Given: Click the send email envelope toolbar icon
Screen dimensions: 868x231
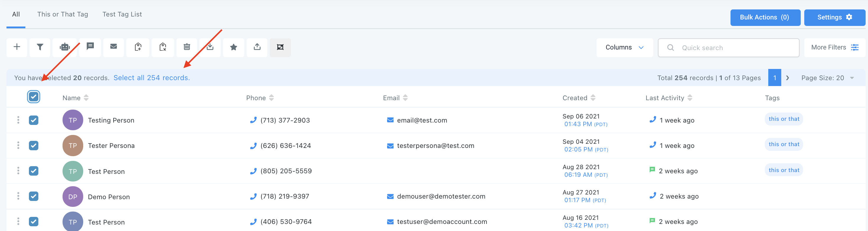Looking at the screenshot, I should point(114,47).
